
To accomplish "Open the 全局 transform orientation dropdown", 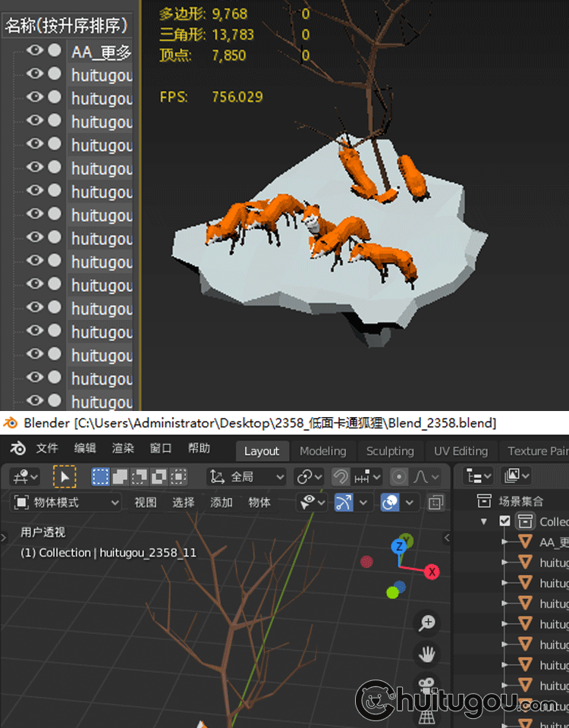I will [x=247, y=477].
